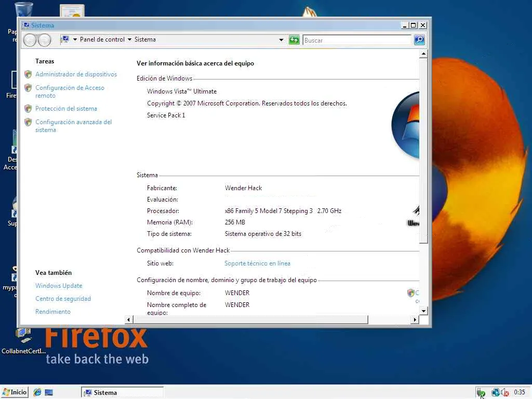Click the Windows Vista Ultimate text
This screenshot has width=532, height=399.
tap(181, 91)
